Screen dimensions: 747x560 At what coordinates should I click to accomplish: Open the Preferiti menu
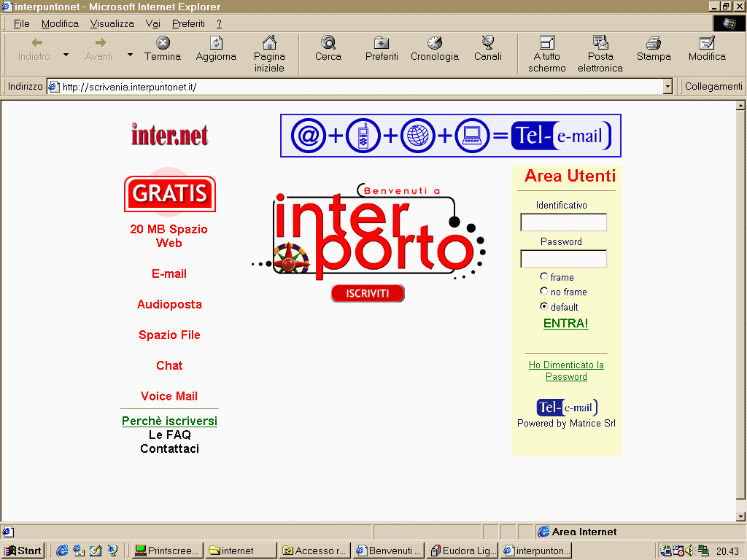188,23
